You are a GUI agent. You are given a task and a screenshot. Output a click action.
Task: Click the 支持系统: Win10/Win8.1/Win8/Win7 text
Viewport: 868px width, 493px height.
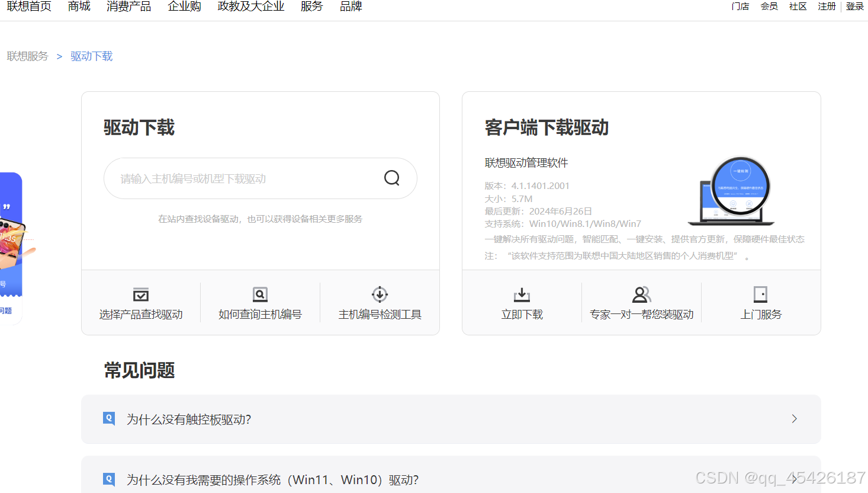tap(563, 224)
